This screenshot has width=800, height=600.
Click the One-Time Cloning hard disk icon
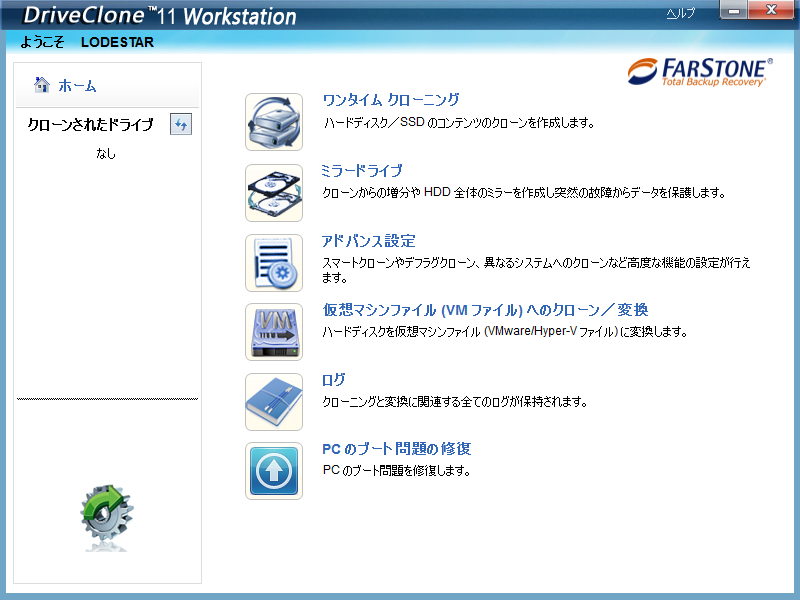pyautogui.click(x=274, y=123)
